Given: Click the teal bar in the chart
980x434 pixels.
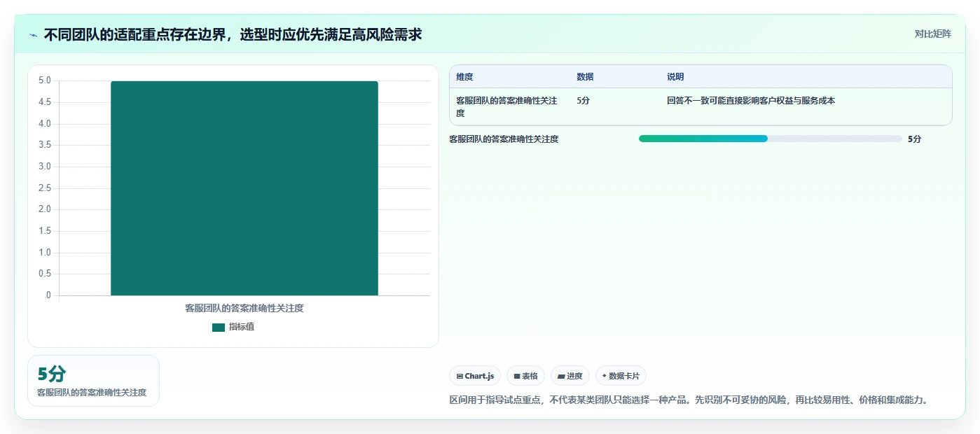Looking at the screenshot, I should [244, 188].
